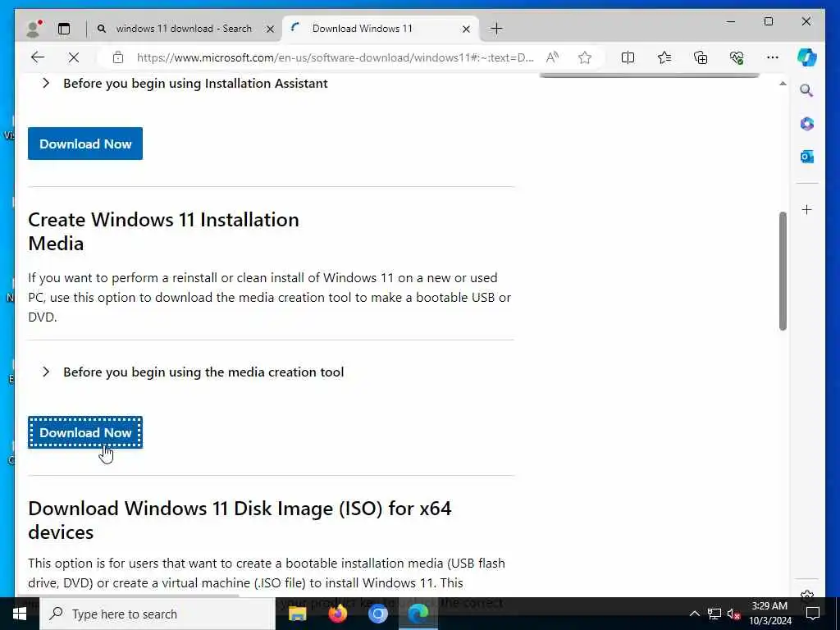Image resolution: width=840 pixels, height=630 pixels.
Task: Click the page vertical scrollbar thumb
Action: click(x=783, y=271)
